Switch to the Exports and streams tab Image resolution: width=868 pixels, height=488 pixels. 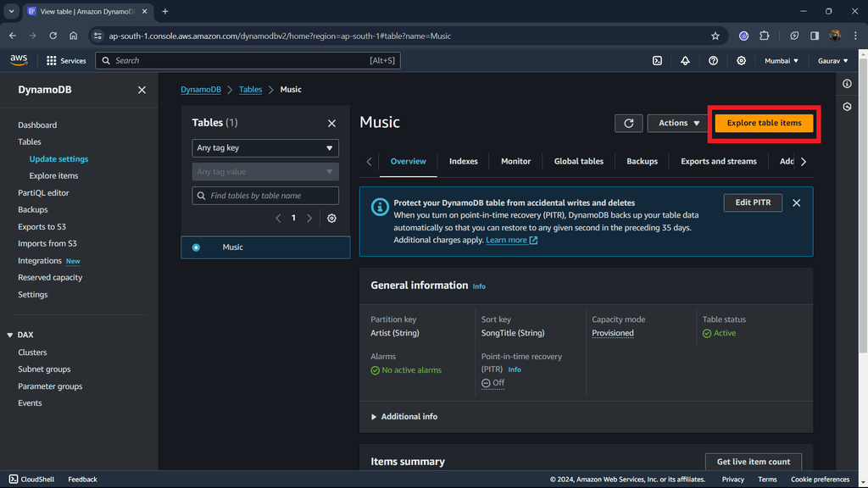coord(719,162)
